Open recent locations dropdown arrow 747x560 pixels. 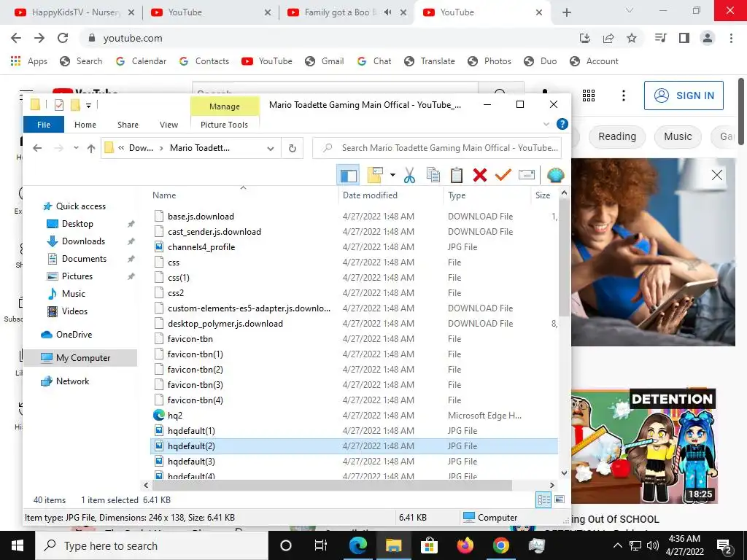point(76,148)
